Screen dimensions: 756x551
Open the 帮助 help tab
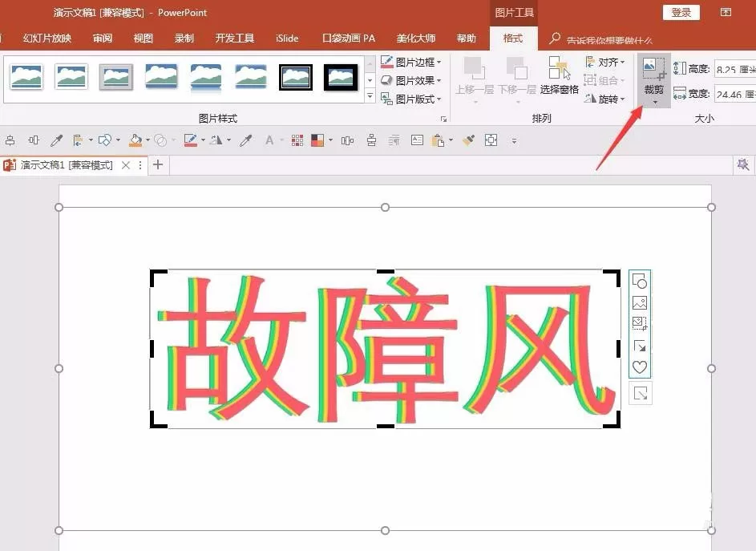click(467, 38)
